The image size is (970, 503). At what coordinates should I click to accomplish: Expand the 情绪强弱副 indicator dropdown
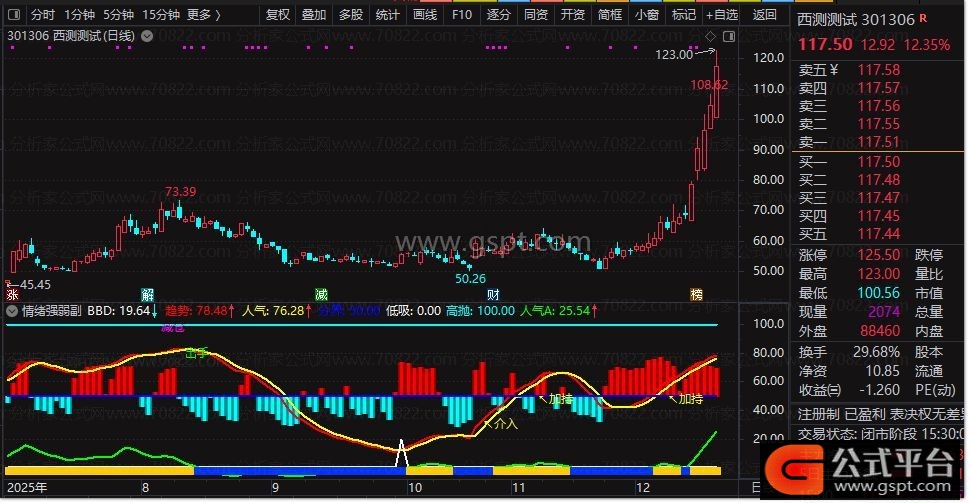click(x=11, y=311)
